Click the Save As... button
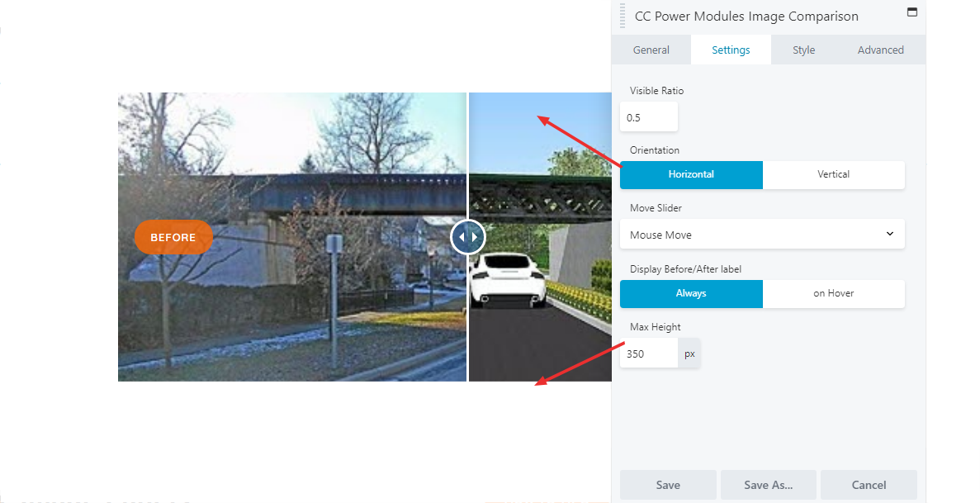Image resolution: width=980 pixels, height=503 pixels. pyautogui.click(x=768, y=485)
